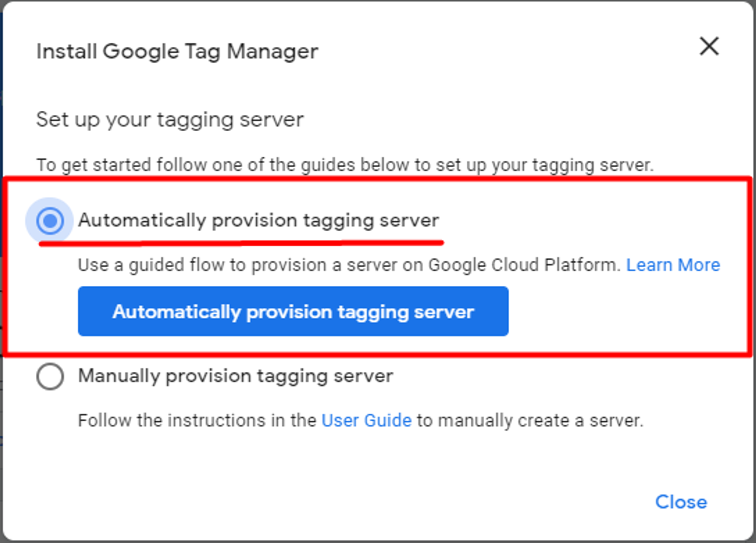Dismiss the dialog with the X icon
Image resolution: width=756 pixels, height=543 pixels.
click(709, 46)
